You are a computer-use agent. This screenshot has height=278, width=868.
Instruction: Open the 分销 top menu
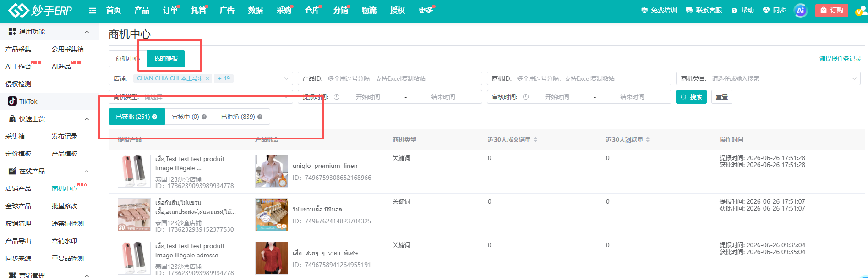tap(341, 10)
